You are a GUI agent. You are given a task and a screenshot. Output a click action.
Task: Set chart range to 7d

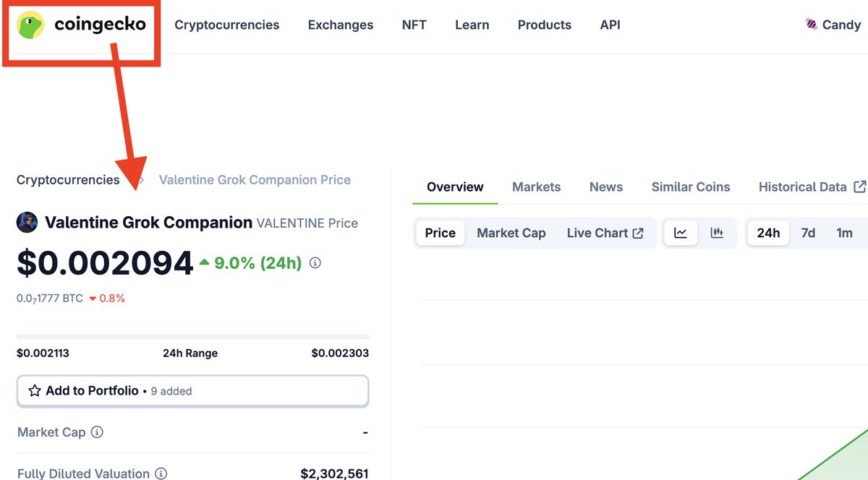click(x=808, y=233)
